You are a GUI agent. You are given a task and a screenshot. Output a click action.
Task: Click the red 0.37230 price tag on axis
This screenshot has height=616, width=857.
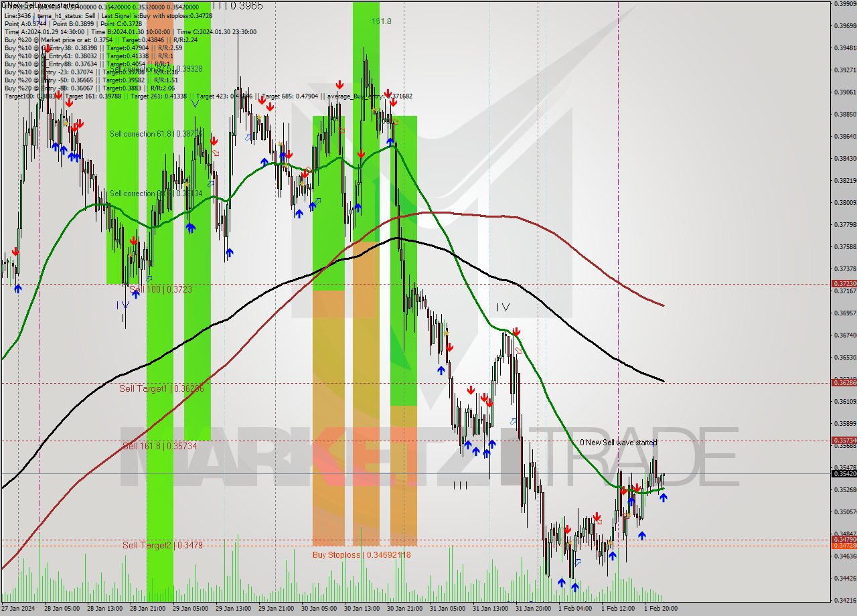pyautogui.click(x=844, y=284)
